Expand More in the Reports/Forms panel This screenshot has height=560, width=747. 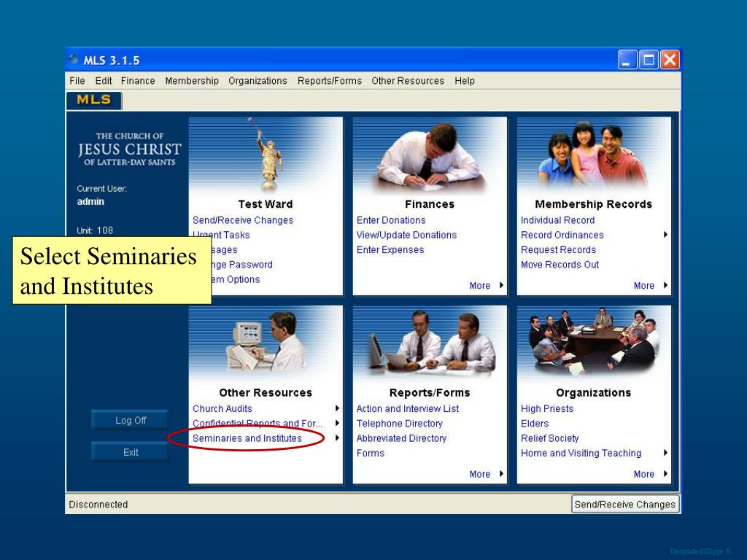[x=486, y=474]
